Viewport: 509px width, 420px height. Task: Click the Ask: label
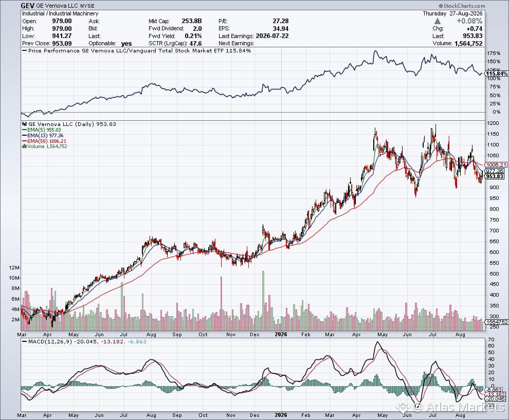(x=94, y=21)
